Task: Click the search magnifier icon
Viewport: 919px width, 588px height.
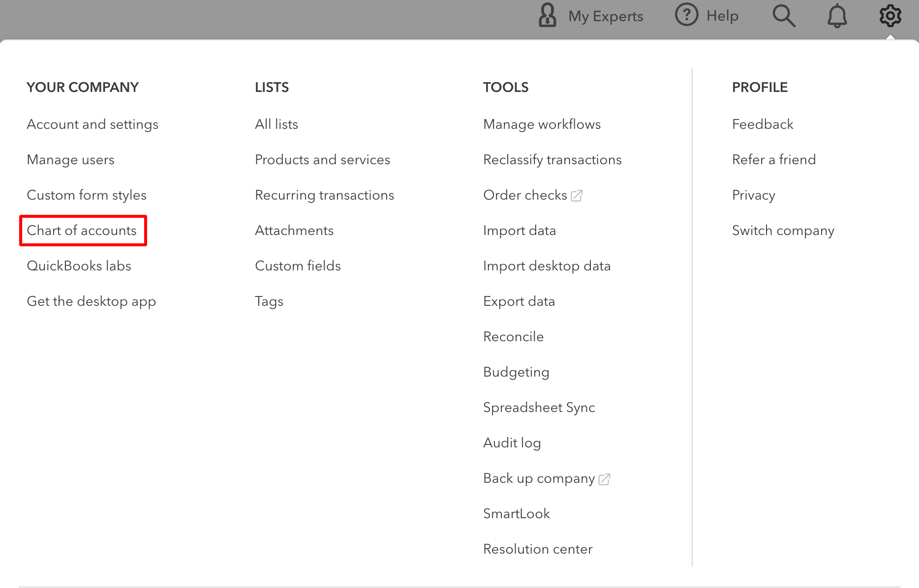Action: pos(784,16)
